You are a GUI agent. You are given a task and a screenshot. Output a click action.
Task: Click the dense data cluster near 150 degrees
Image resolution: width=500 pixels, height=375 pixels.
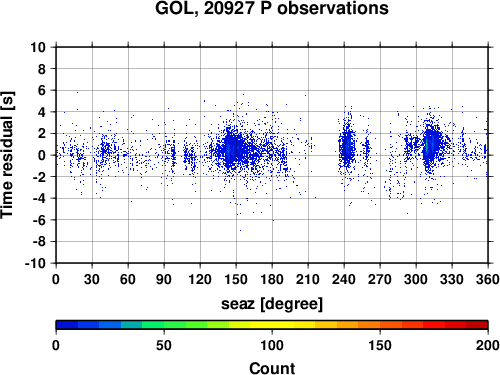point(233,148)
